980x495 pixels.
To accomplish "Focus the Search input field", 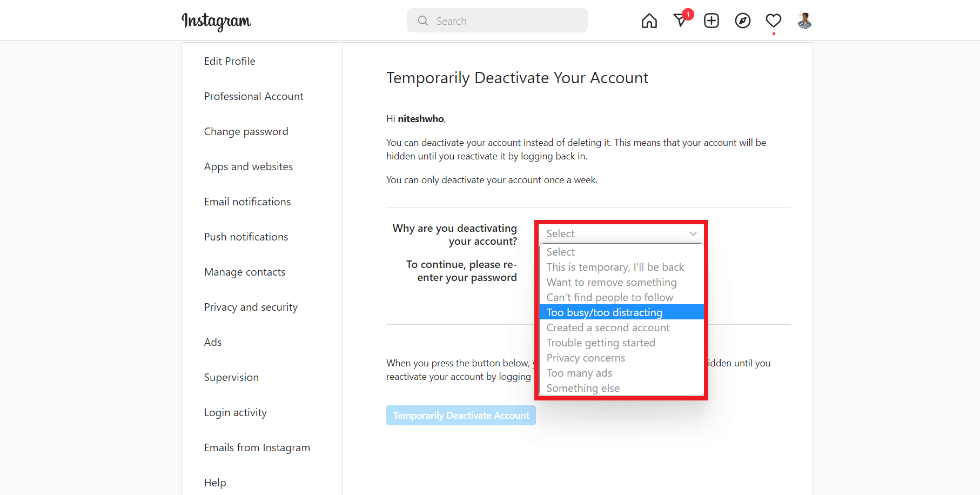I will [x=497, y=21].
